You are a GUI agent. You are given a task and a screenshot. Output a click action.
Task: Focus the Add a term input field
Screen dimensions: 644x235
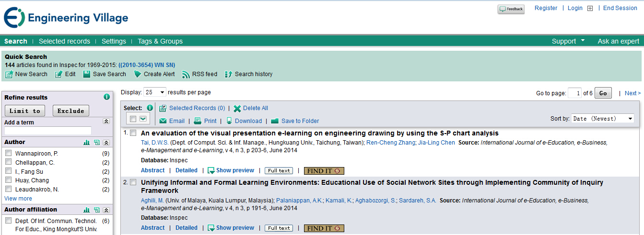(48, 131)
